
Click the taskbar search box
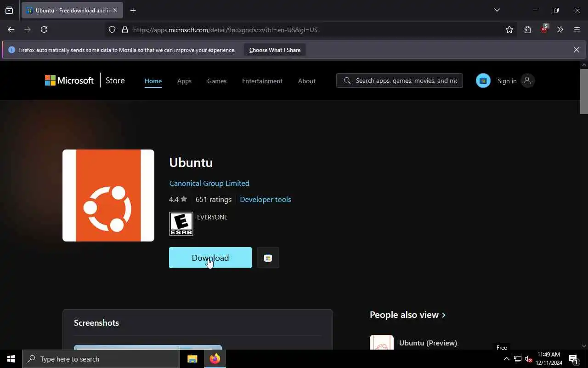pos(101,359)
